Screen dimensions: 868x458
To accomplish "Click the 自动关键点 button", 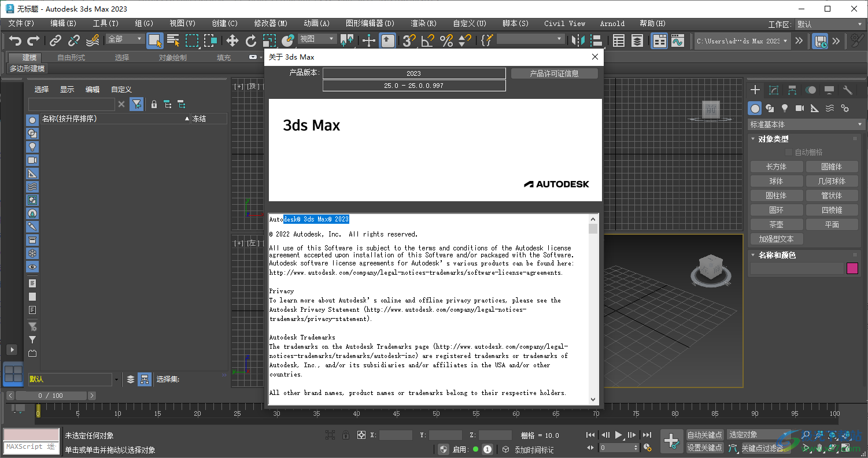I will [705, 435].
